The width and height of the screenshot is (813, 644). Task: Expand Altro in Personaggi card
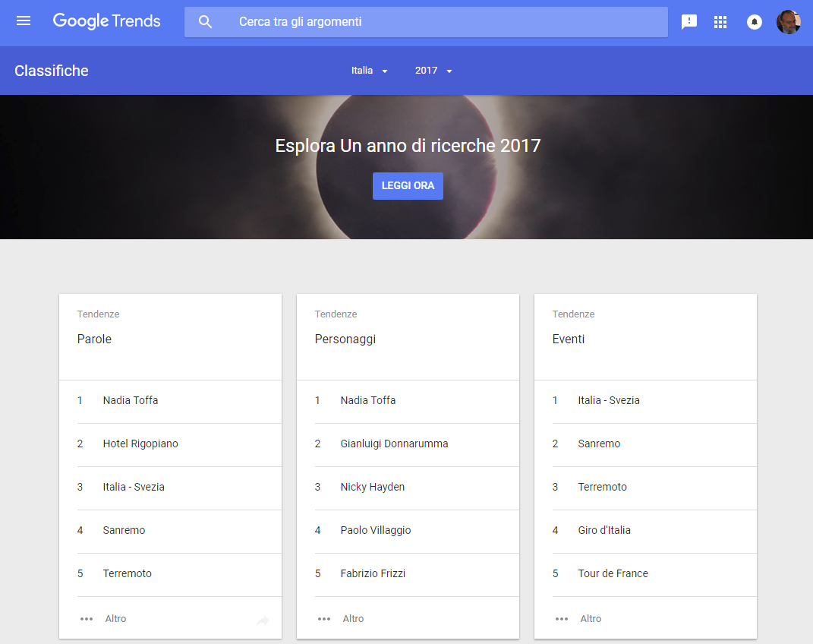pos(353,619)
